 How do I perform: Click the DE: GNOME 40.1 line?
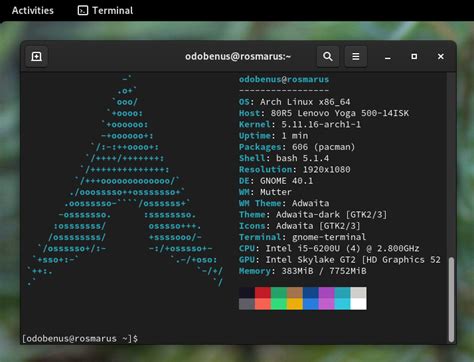click(x=276, y=181)
